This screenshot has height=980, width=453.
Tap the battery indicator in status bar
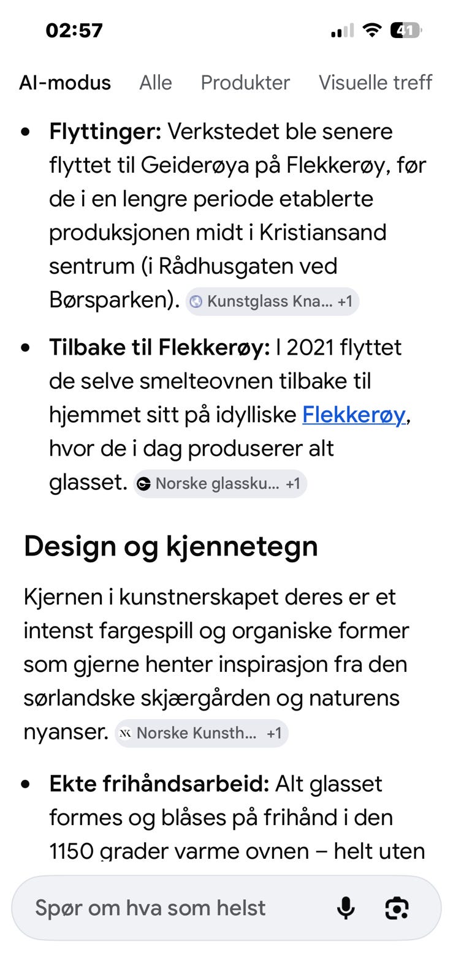(x=406, y=30)
